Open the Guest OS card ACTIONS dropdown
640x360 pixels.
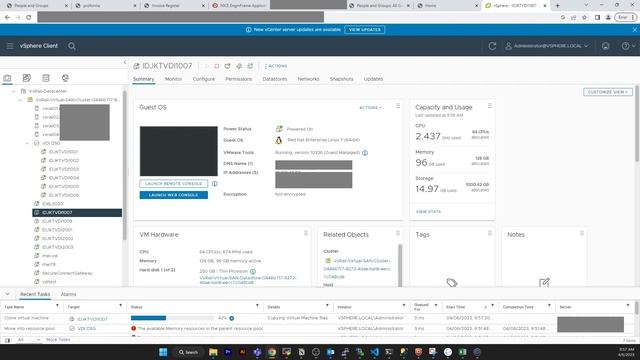coord(370,108)
